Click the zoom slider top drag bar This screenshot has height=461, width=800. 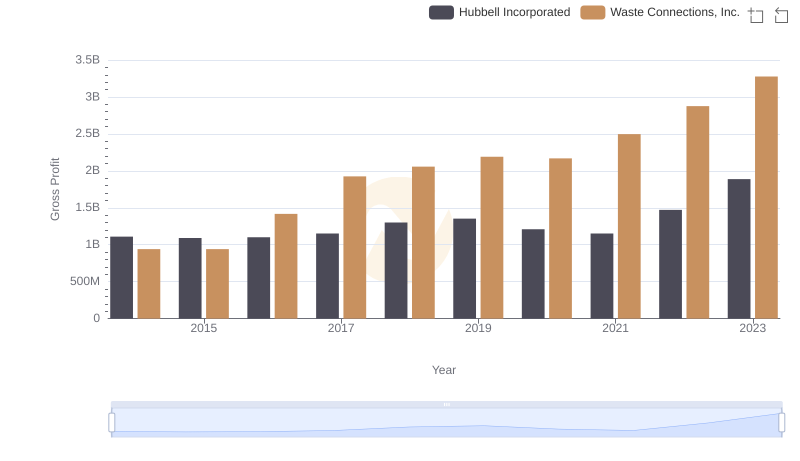coord(446,404)
